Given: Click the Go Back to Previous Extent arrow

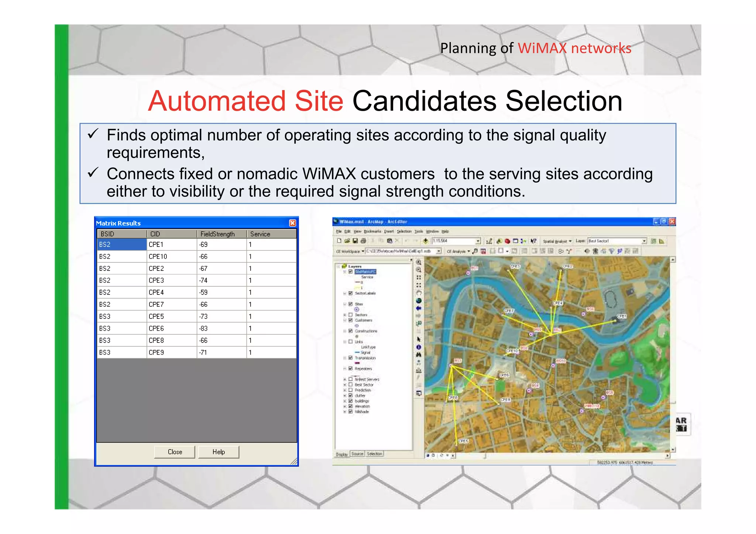Looking at the screenshot, I should coord(419,308).
